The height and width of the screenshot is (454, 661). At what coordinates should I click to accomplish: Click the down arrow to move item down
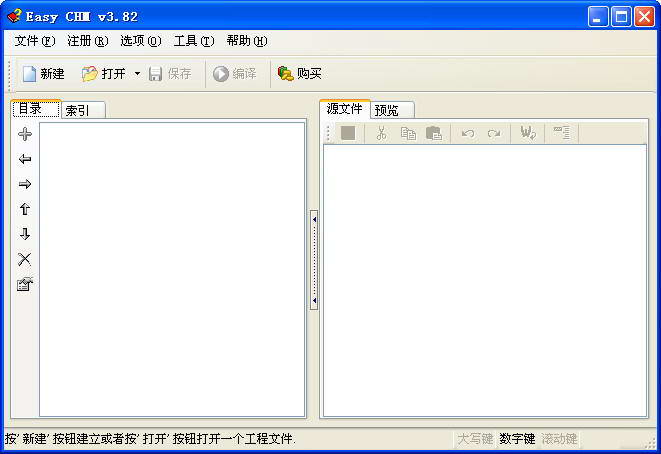[25, 234]
